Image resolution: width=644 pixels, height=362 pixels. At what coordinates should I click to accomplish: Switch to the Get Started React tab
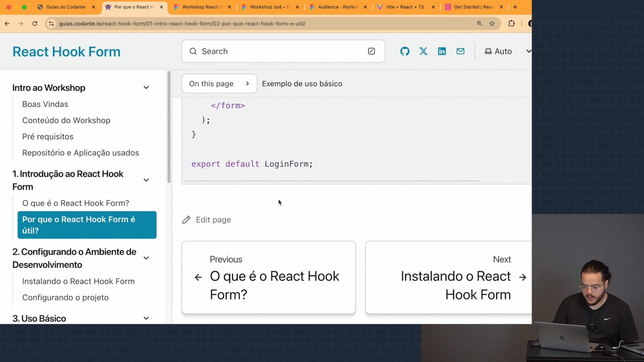tap(474, 7)
